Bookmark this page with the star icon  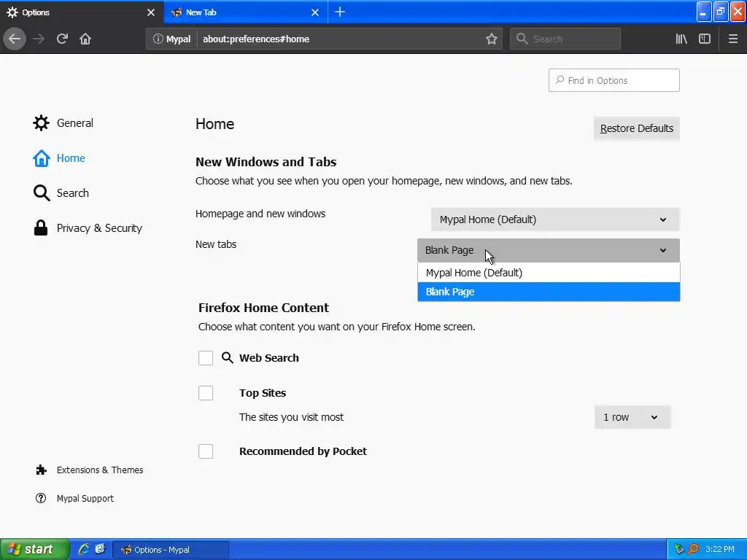click(x=492, y=39)
